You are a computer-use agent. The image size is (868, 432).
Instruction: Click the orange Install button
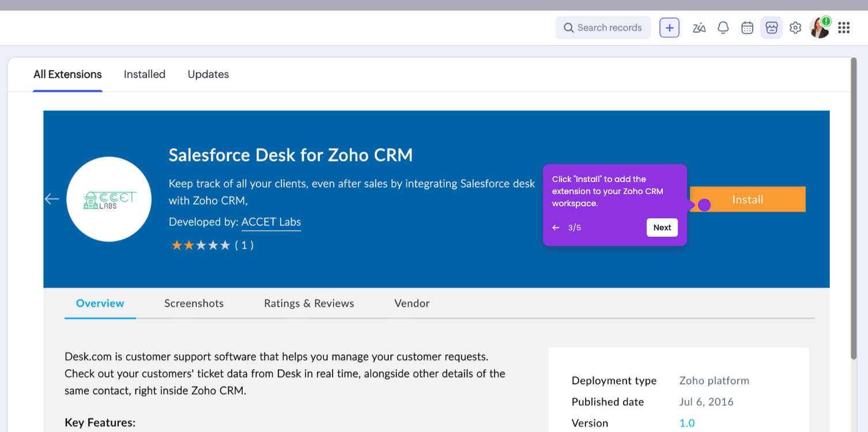748,199
